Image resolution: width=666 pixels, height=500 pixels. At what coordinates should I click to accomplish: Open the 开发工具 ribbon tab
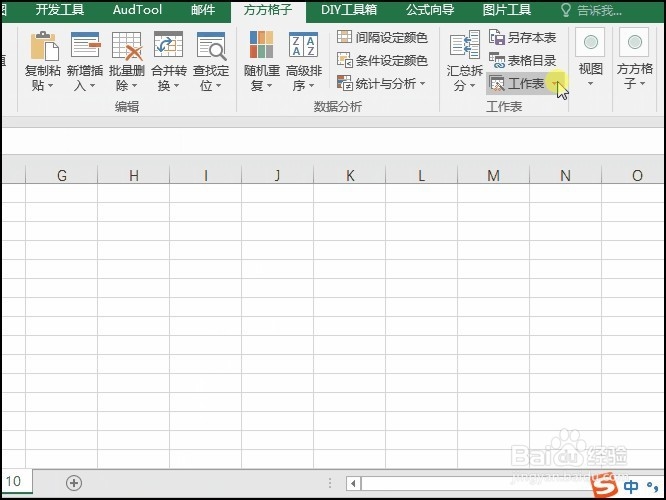[x=59, y=10]
